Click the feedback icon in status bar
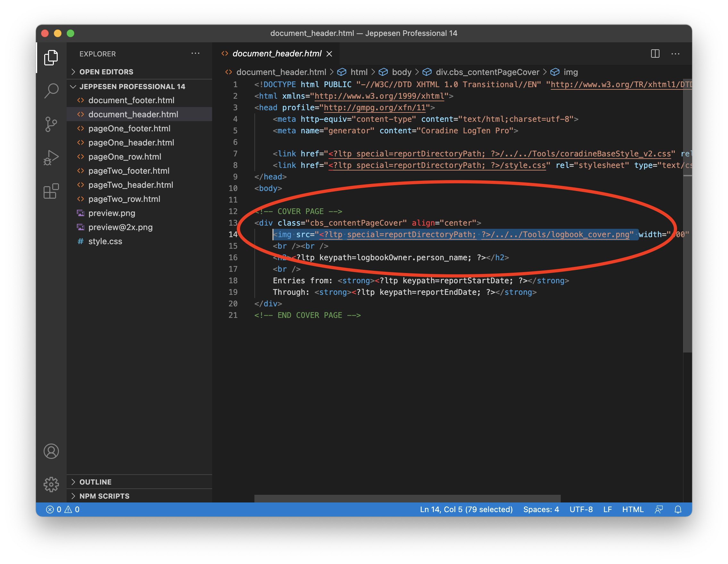Viewport: 728px width, 564px height. click(659, 509)
